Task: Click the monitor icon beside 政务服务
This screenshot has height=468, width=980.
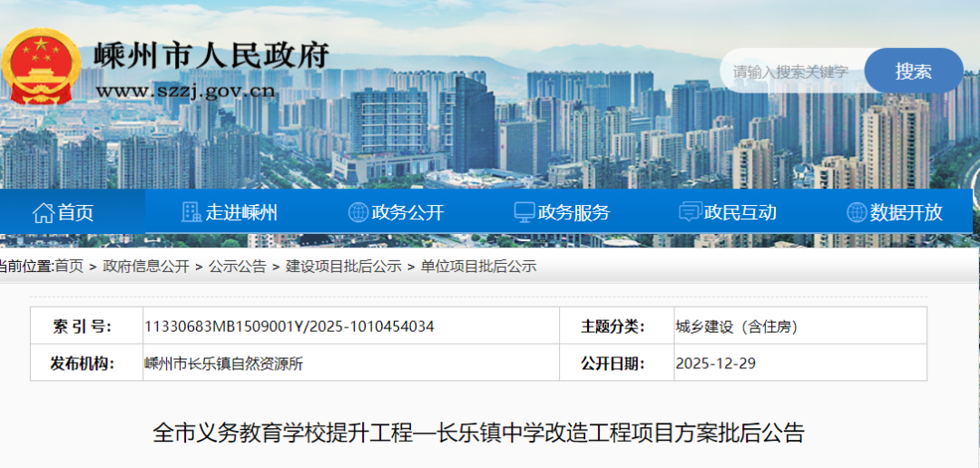Action: [x=524, y=212]
